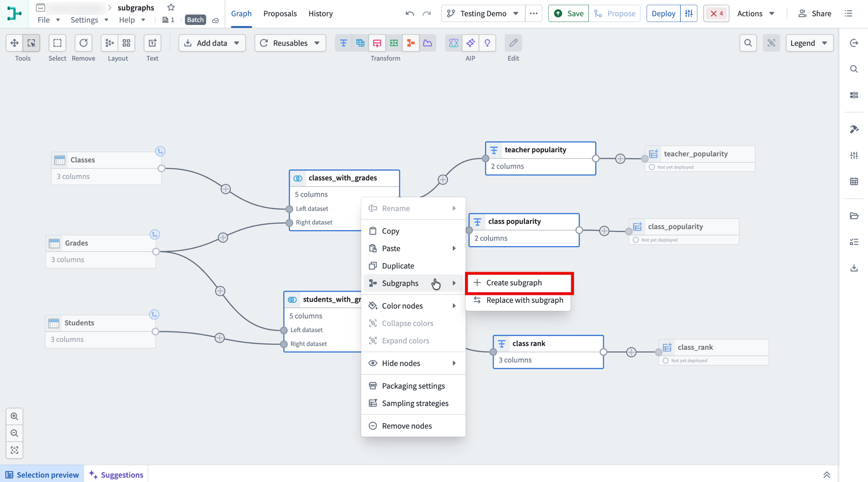This screenshot has height=482, width=868.
Task: Click the first AIP tool icon
Action: tap(453, 43)
